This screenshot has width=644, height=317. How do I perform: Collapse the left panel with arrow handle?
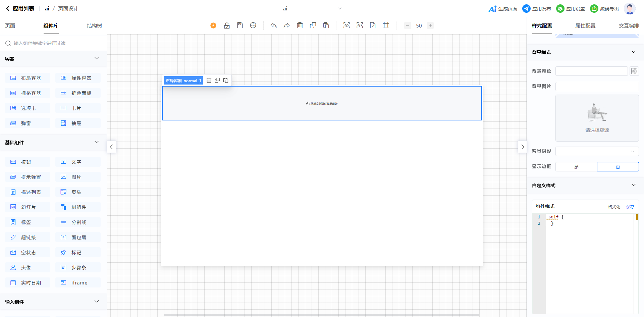click(x=111, y=147)
